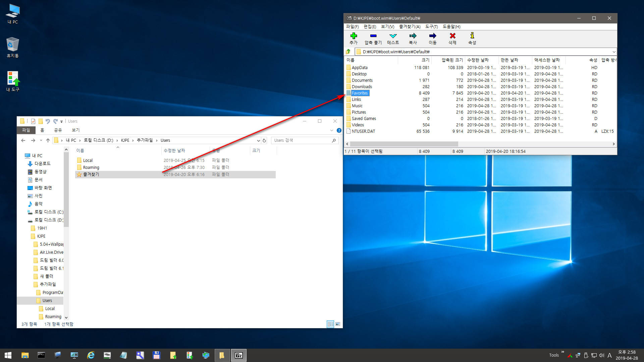Expand the Explorer ribbon chevron
This screenshot has width=644, height=362.
[332, 130]
